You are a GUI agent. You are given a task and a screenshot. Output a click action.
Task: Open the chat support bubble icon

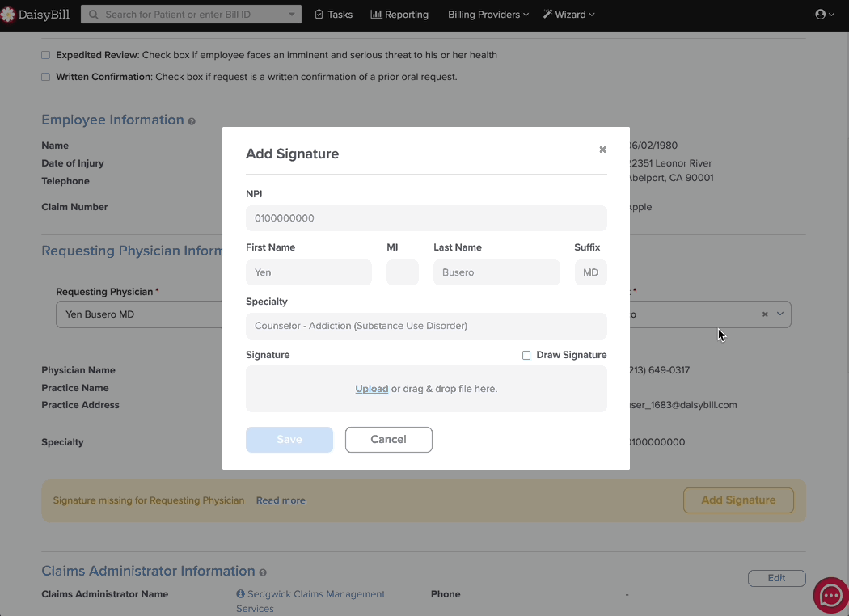click(830, 596)
